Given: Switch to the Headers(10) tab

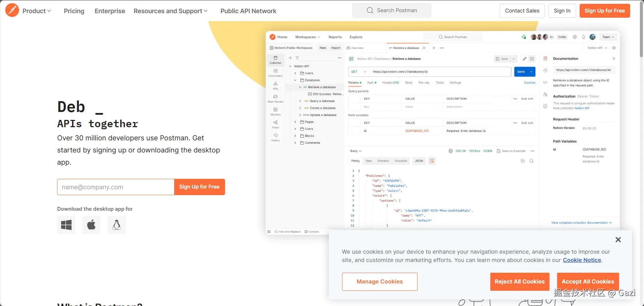Looking at the screenshot, I should (391, 83).
